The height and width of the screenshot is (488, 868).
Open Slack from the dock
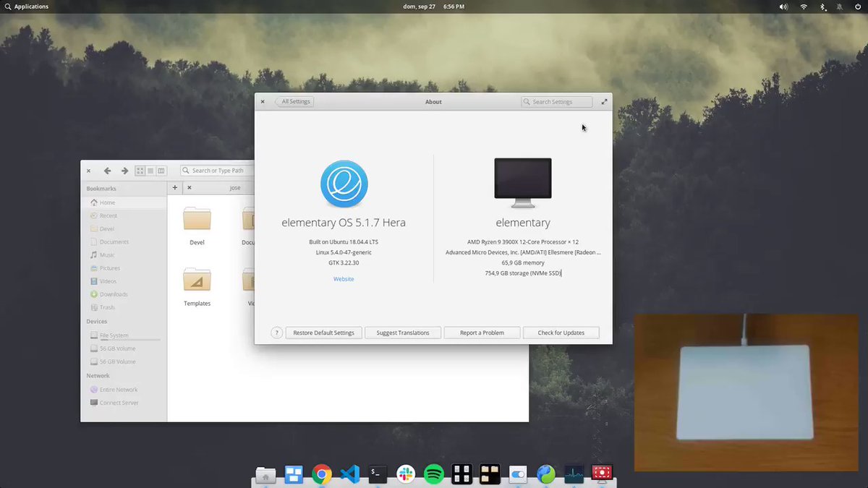click(406, 474)
